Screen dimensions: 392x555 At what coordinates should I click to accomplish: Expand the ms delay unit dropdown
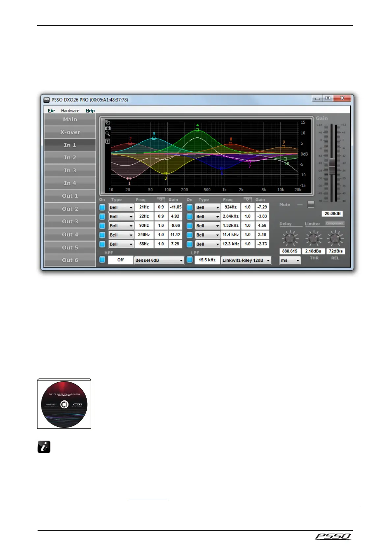(x=290, y=260)
